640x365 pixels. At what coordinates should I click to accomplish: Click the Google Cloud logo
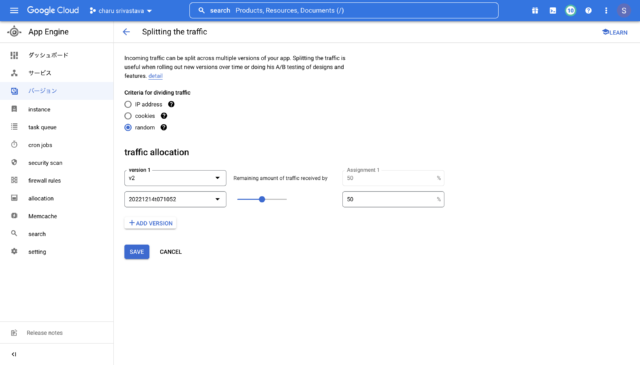53,11
